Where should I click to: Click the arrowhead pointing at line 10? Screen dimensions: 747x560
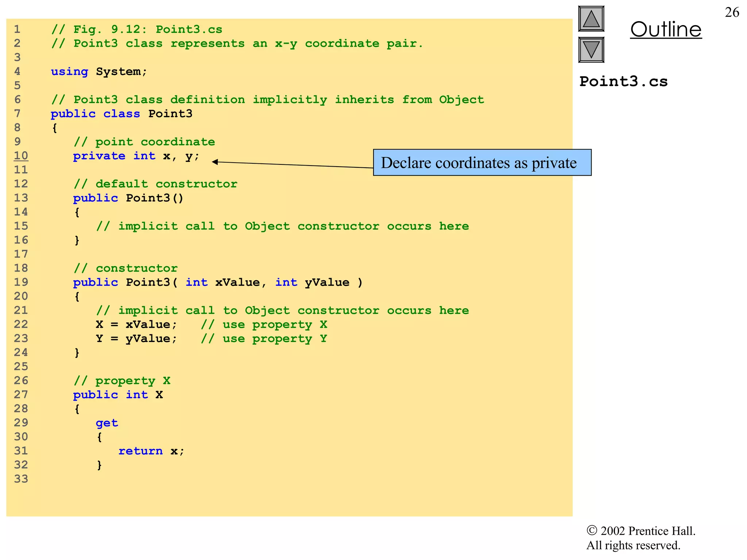point(215,162)
